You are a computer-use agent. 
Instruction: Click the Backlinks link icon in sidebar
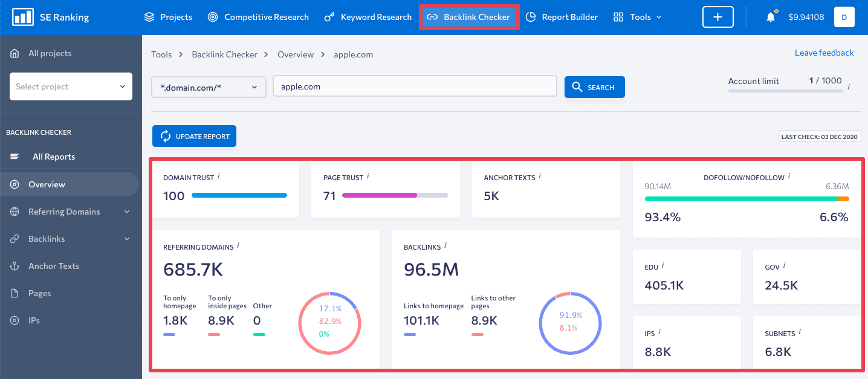click(x=15, y=239)
